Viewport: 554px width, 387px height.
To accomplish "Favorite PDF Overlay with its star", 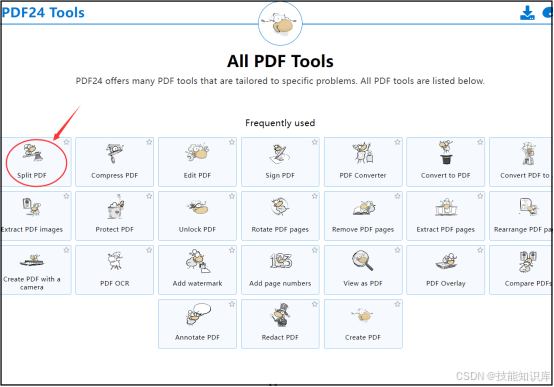I will coord(480,250).
